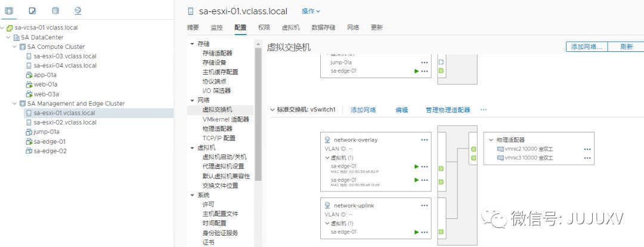Viewport: 644px width, 247px height.
Task: Click the sa-esxi-02 host icon
Action: (29, 122)
